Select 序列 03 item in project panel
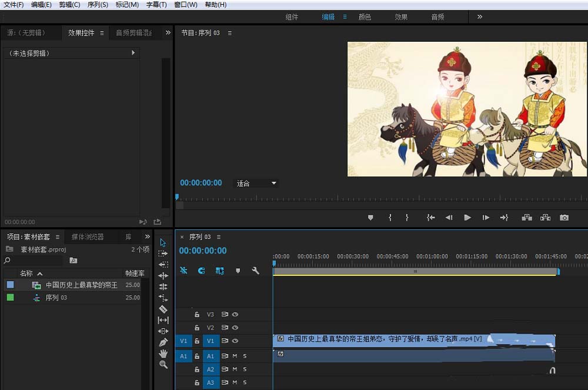Viewport: 588px width, 390px height. (x=56, y=298)
